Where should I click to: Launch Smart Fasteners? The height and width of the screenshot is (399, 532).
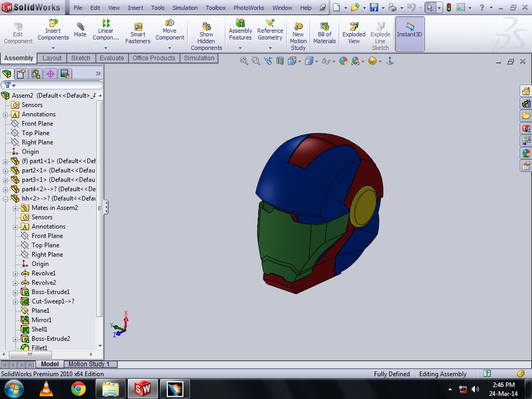click(138, 33)
